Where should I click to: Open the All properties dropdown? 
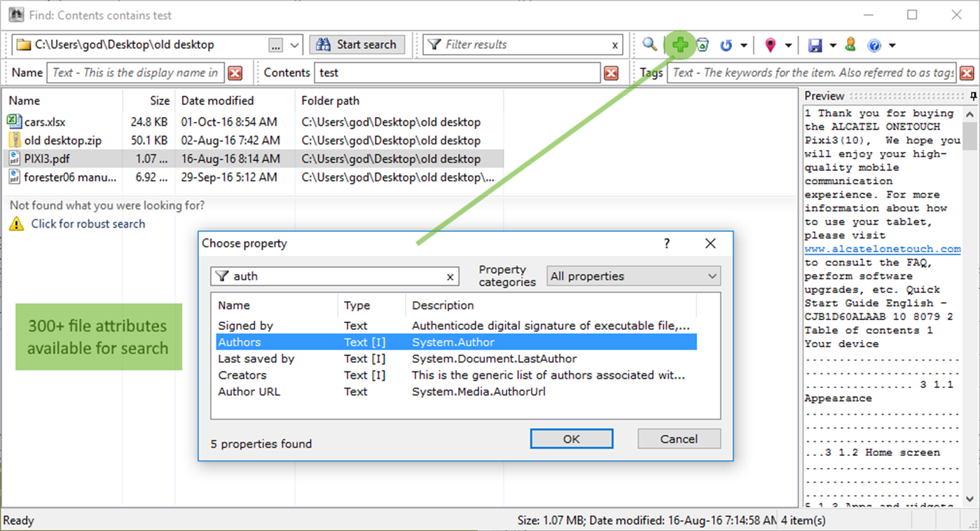633,276
